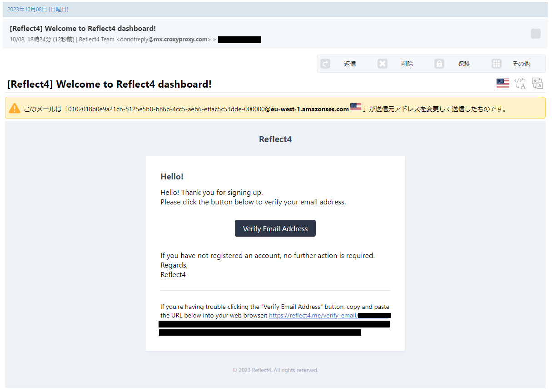Click the US flag icon above the message
Screen dimensions: 552x392
[502, 84]
